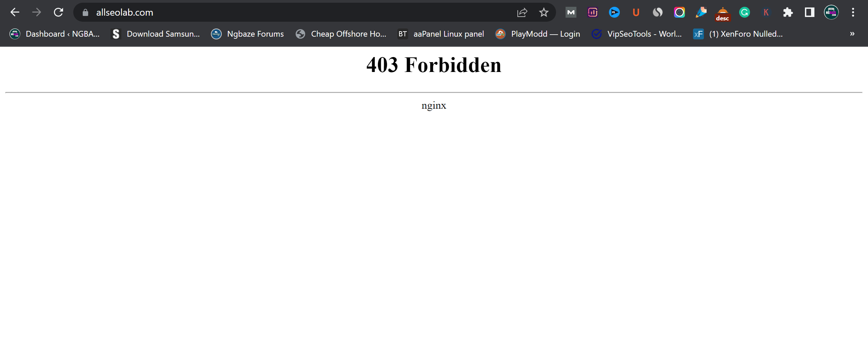The image size is (868, 349).
Task: Open the Chrome three-dot menu
Action: pos(853,13)
